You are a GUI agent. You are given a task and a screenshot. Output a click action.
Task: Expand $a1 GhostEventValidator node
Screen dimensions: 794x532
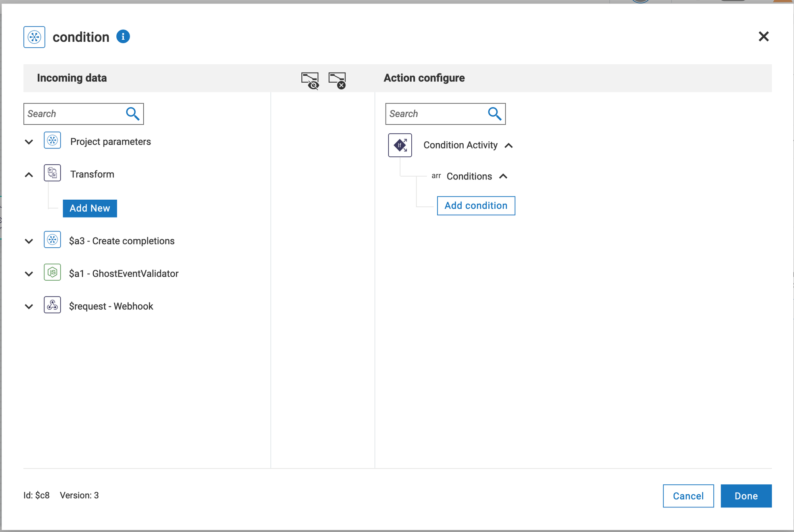pyautogui.click(x=29, y=274)
